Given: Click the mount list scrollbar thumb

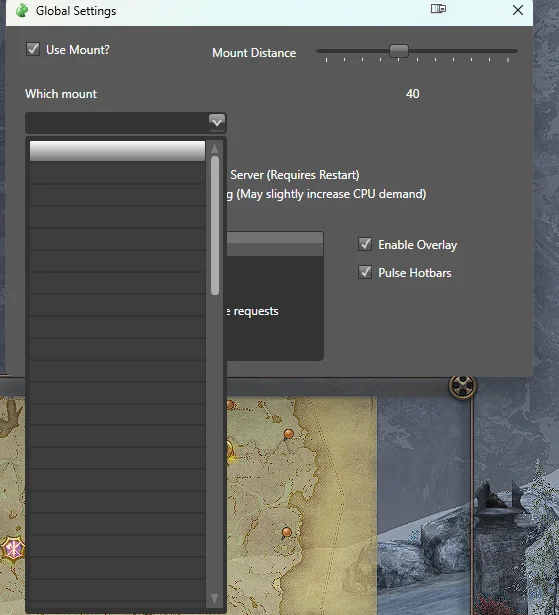Looking at the screenshot, I should [215, 226].
